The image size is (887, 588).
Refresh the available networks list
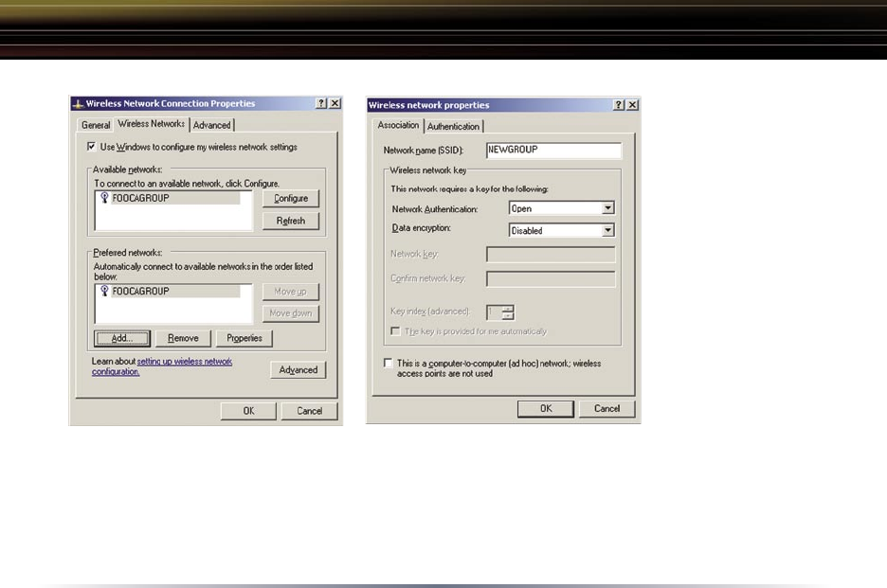(291, 221)
